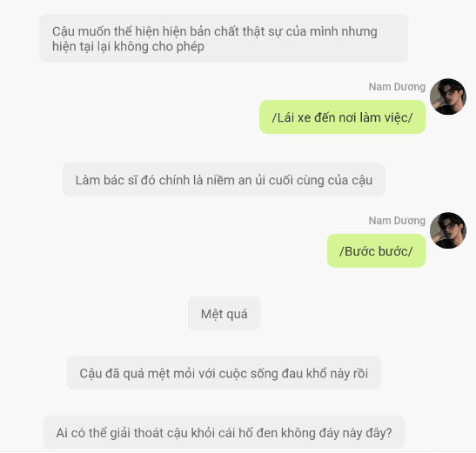Screen dimensions: 476x453
Task: Click the 'Làm bác sĩ đó chính là' message
Action: (224, 180)
